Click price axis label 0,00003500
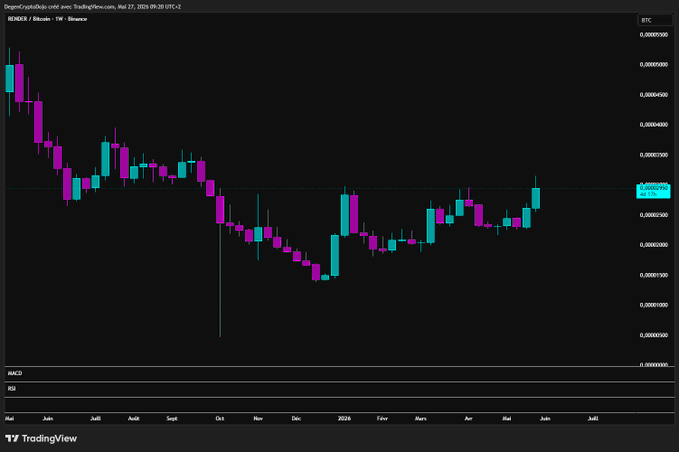Screen dimensions: 679x452 click(x=653, y=155)
